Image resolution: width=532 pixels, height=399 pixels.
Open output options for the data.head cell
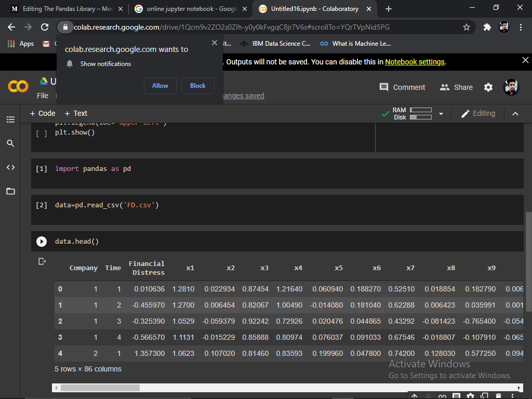[42, 261]
